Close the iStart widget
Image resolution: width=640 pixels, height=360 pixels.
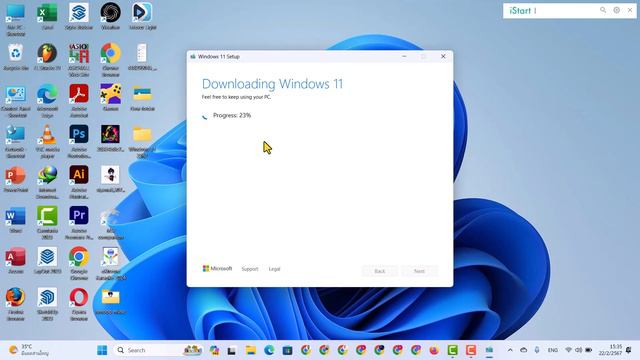(x=630, y=10)
